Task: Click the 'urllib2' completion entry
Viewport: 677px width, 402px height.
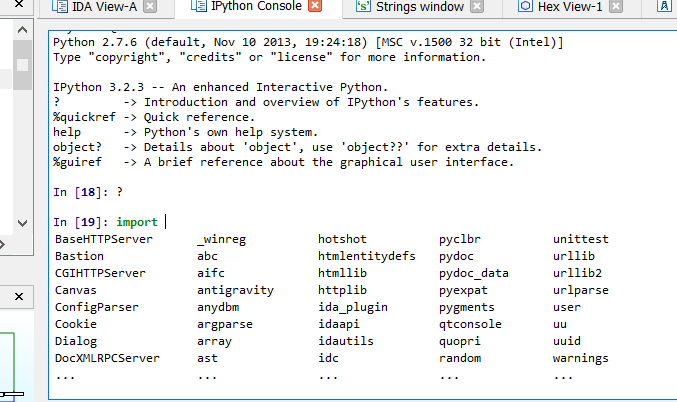Action: point(577,273)
